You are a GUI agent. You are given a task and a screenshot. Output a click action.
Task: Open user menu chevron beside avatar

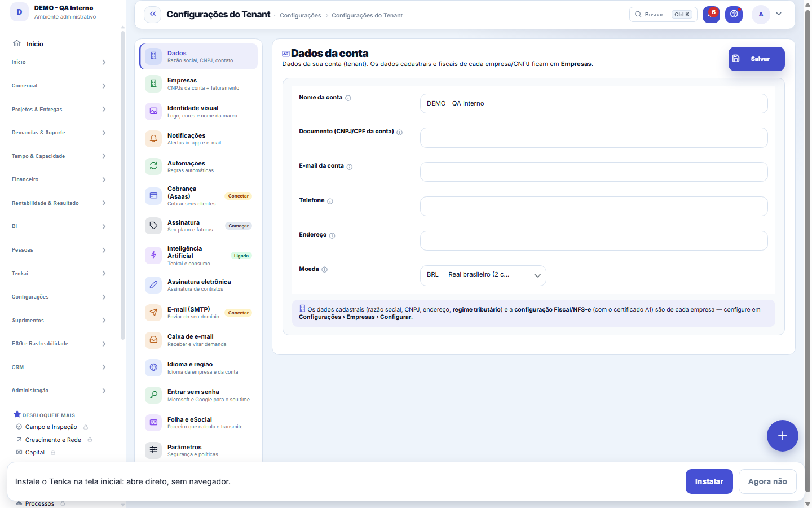779,14
